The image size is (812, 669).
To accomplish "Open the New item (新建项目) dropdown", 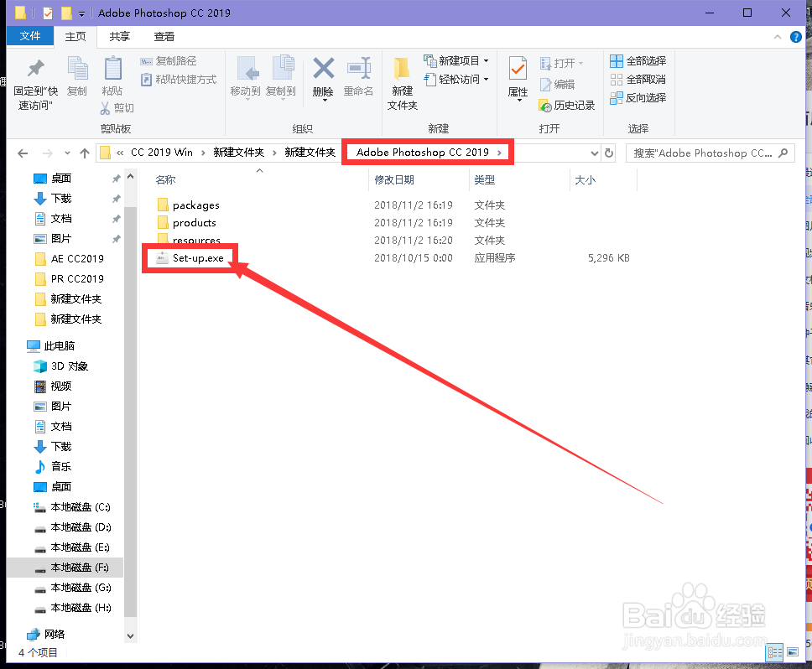I will point(456,61).
